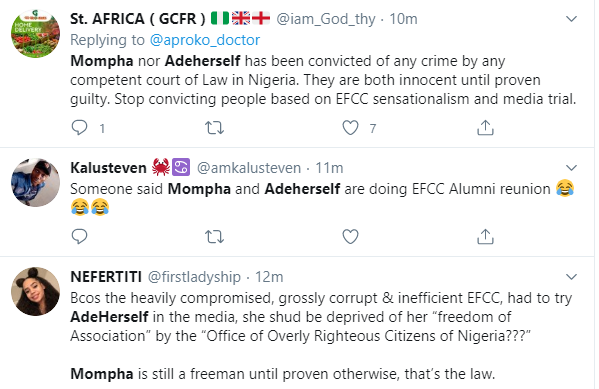599x389 pixels.
Task: Open @iam_God_thy handle
Action: point(326,19)
